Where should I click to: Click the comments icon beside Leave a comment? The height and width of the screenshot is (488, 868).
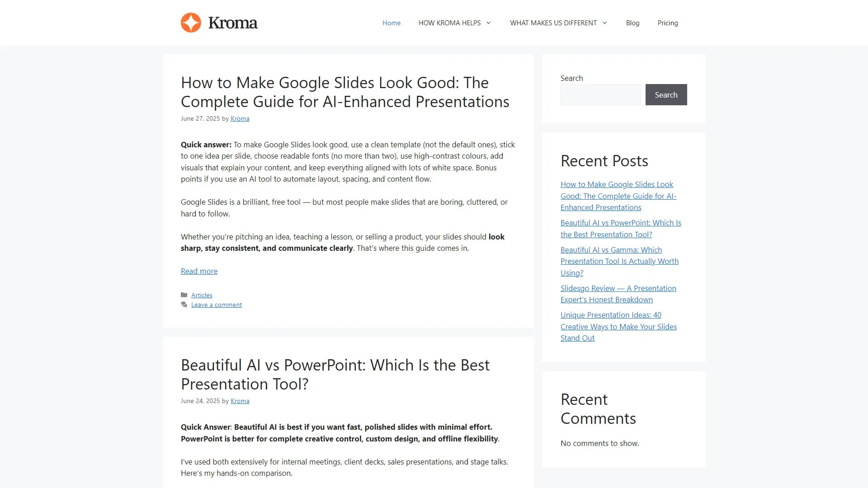point(184,305)
